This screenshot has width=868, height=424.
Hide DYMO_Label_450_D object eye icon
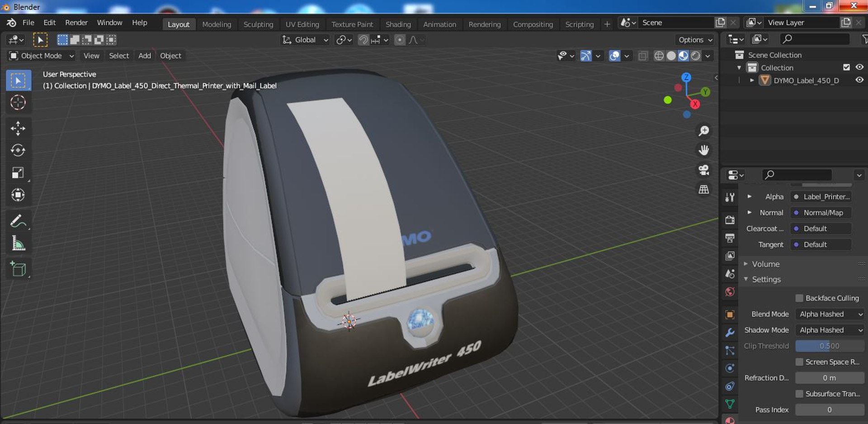click(859, 80)
